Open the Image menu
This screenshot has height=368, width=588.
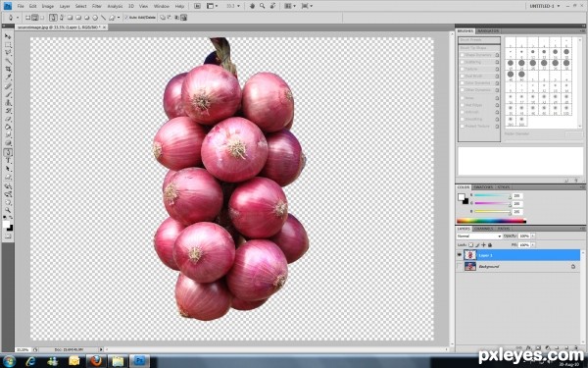48,6
